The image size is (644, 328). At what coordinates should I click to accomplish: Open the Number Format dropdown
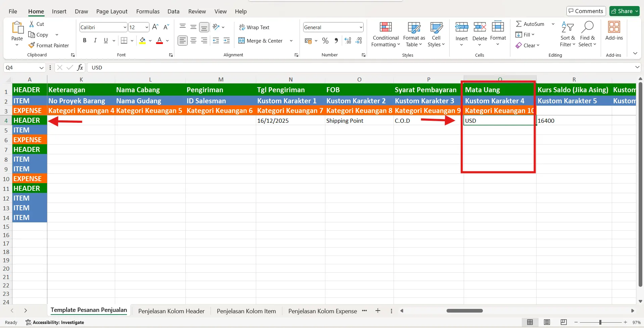coord(359,27)
